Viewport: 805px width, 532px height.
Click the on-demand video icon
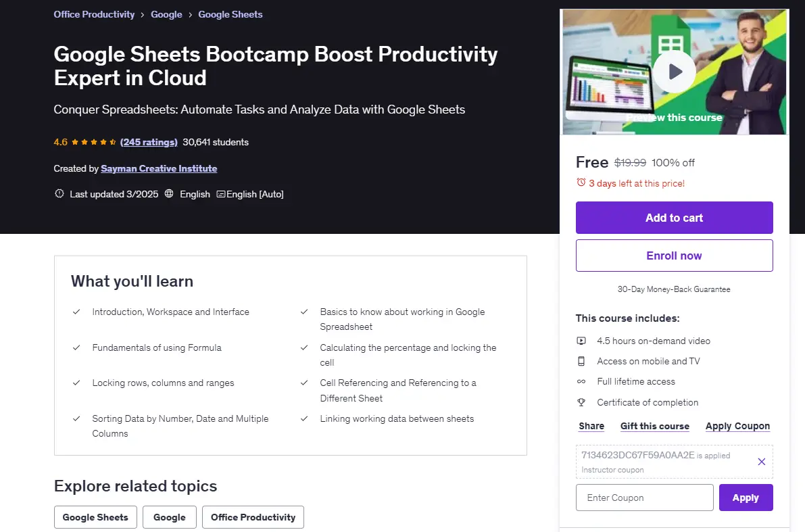pyautogui.click(x=581, y=341)
